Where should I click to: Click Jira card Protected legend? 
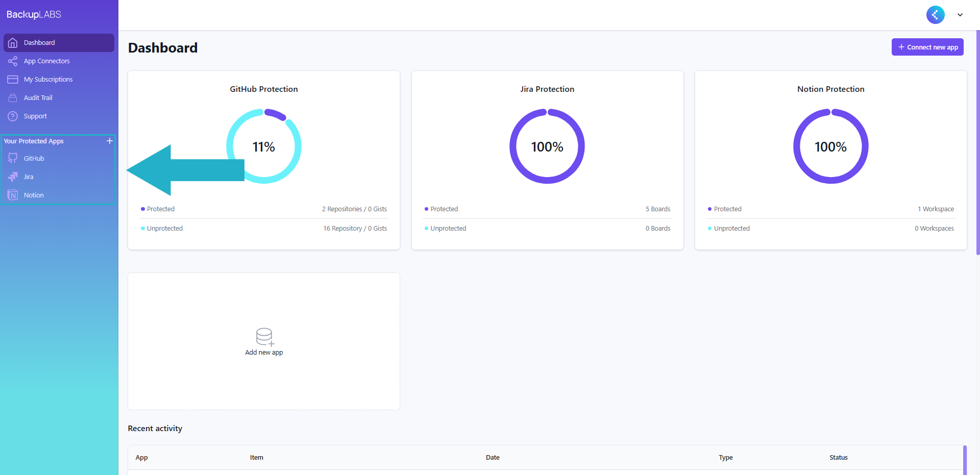click(x=441, y=209)
